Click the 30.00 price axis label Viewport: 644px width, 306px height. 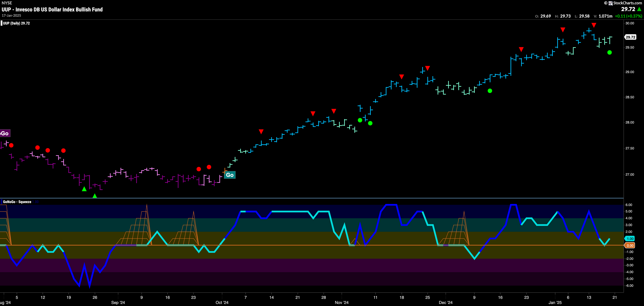[x=630, y=23]
